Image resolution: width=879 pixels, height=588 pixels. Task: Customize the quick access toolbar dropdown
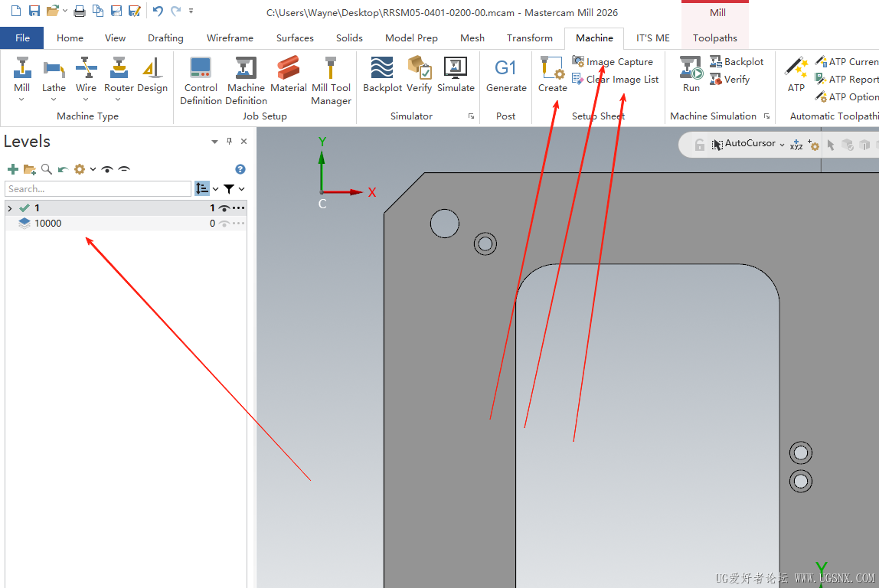coord(191,11)
